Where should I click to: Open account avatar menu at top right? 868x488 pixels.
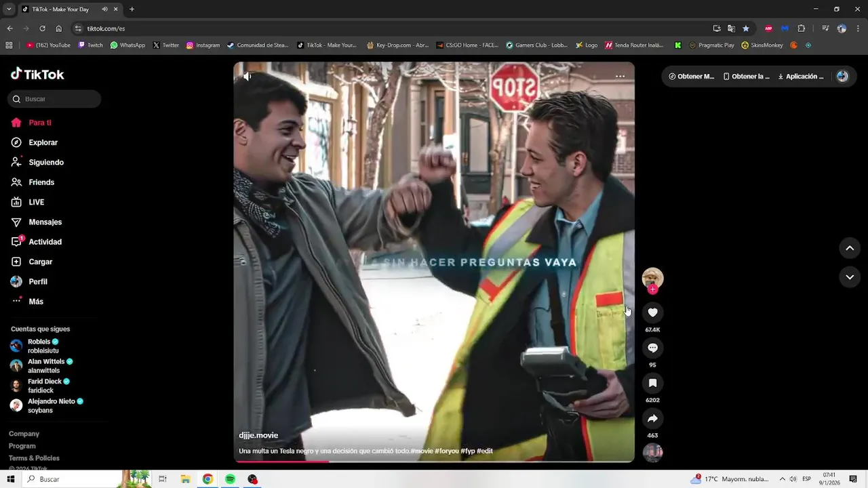click(x=842, y=77)
